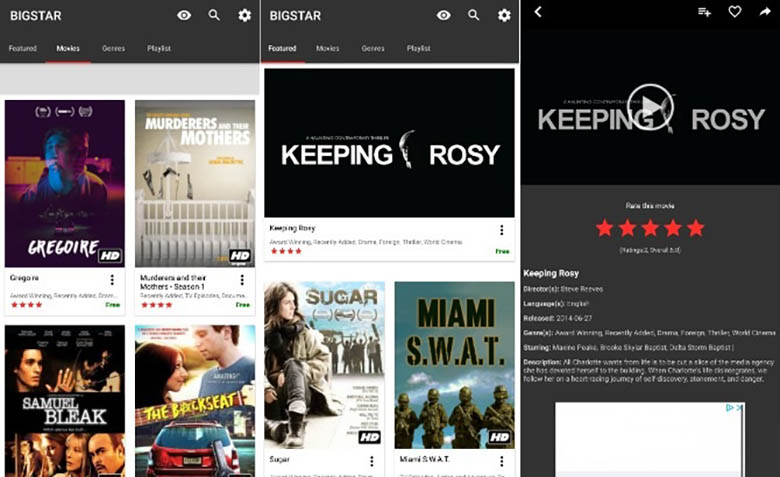
Task: Open settings gear in middle BIGSTAR header
Action: 504,15
